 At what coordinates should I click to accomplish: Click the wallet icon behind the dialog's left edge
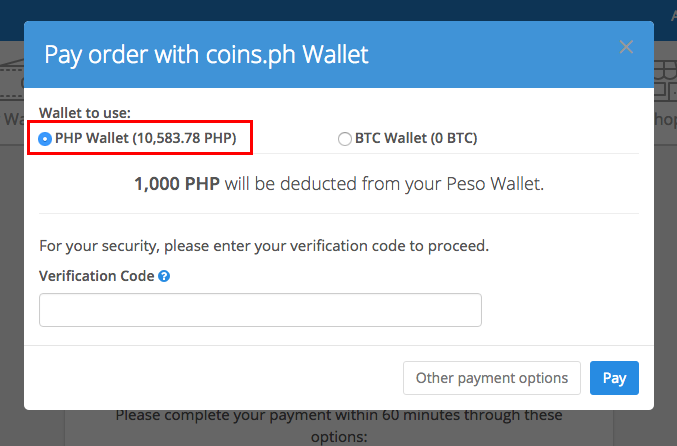(12, 79)
